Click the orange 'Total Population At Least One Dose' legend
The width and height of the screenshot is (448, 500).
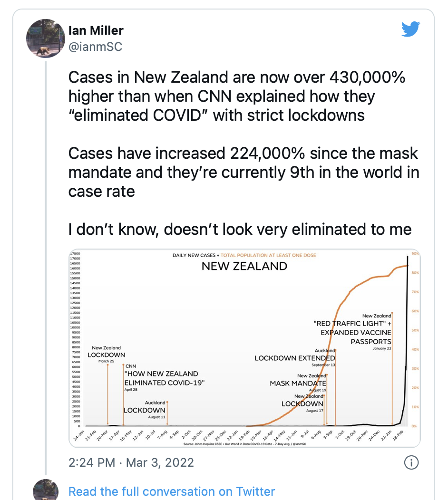click(268, 255)
